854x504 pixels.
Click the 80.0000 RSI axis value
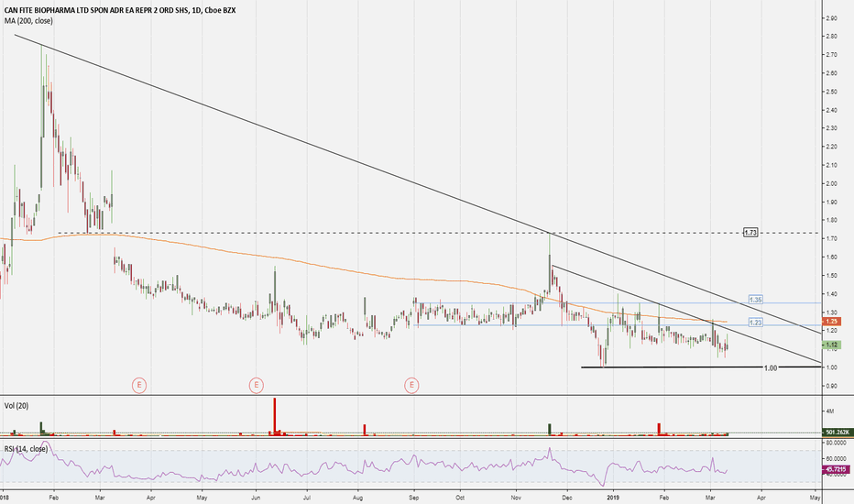836,444
